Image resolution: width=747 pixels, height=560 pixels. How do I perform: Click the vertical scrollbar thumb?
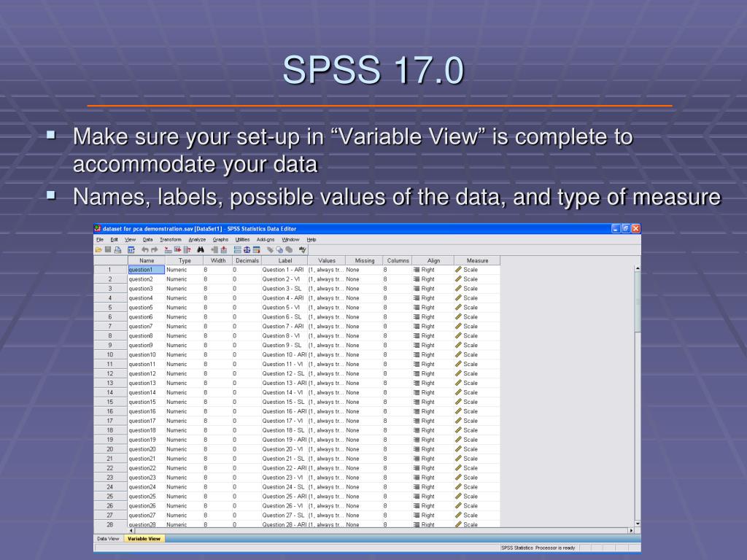pos(638,303)
